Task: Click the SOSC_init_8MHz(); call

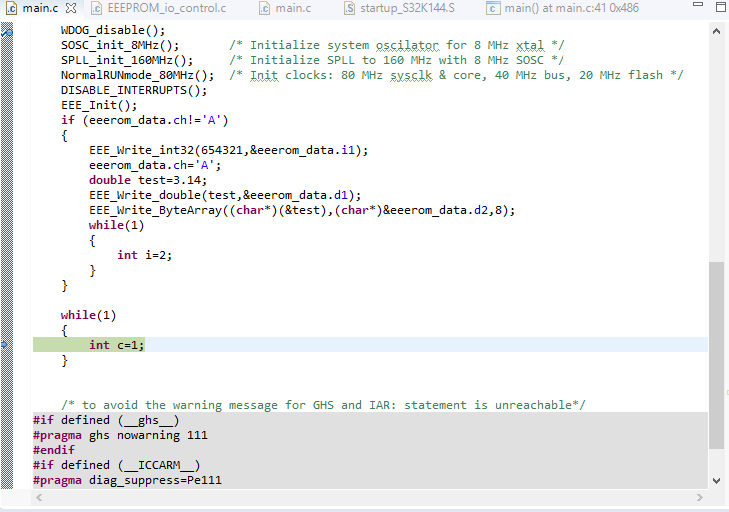Action: coord(120,46)
